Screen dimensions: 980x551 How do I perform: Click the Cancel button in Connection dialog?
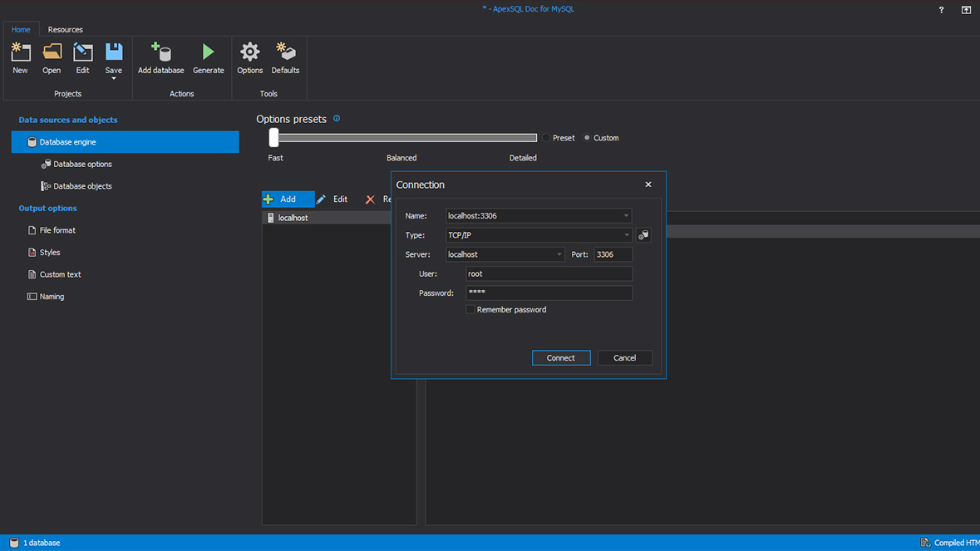(x=624, y=358)
